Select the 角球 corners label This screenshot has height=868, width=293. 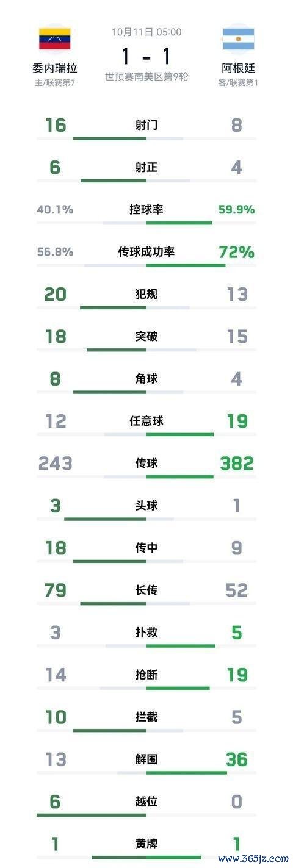click(146, 379)
